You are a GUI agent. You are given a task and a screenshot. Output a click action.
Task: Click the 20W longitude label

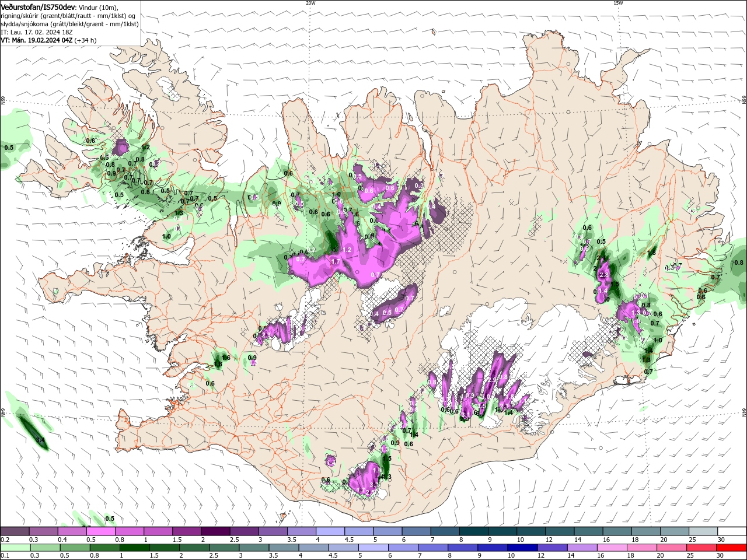coord(310,3)
